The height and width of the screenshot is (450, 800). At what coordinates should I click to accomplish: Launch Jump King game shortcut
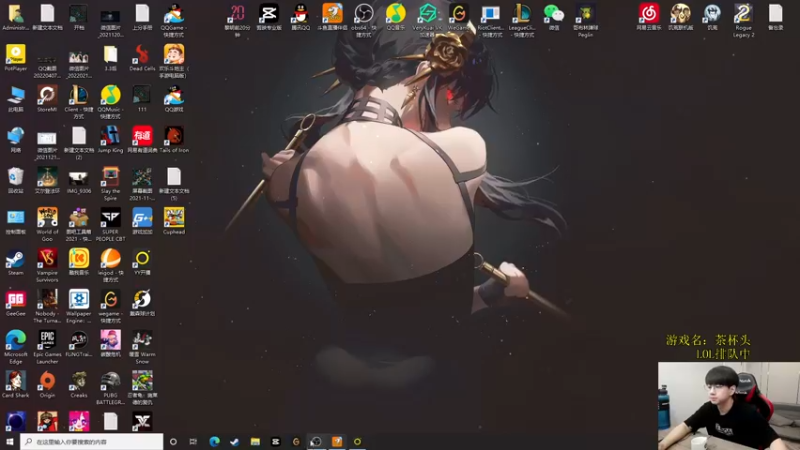click(x=110, y=140)
